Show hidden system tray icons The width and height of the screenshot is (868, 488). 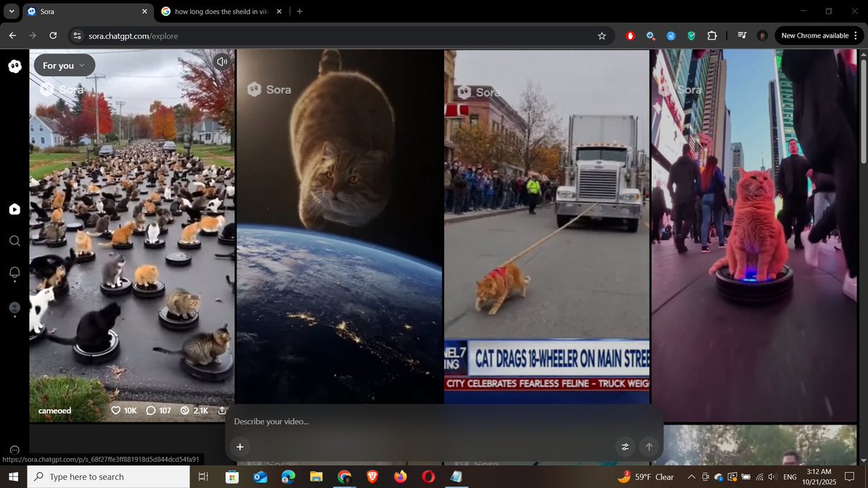(x=692, y=476)
